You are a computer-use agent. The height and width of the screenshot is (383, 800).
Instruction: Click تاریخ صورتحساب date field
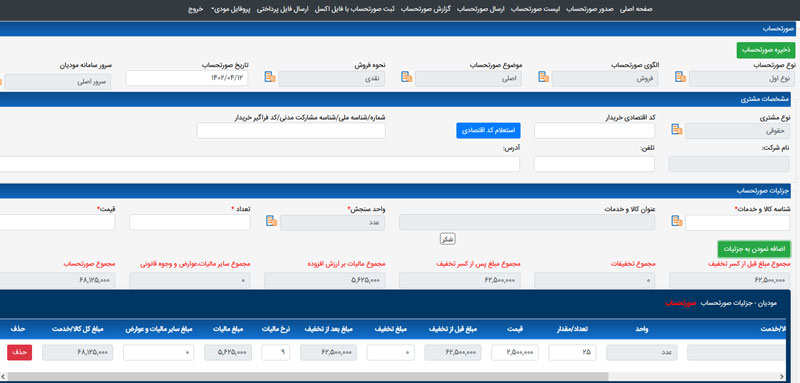(x=187, y=78)
